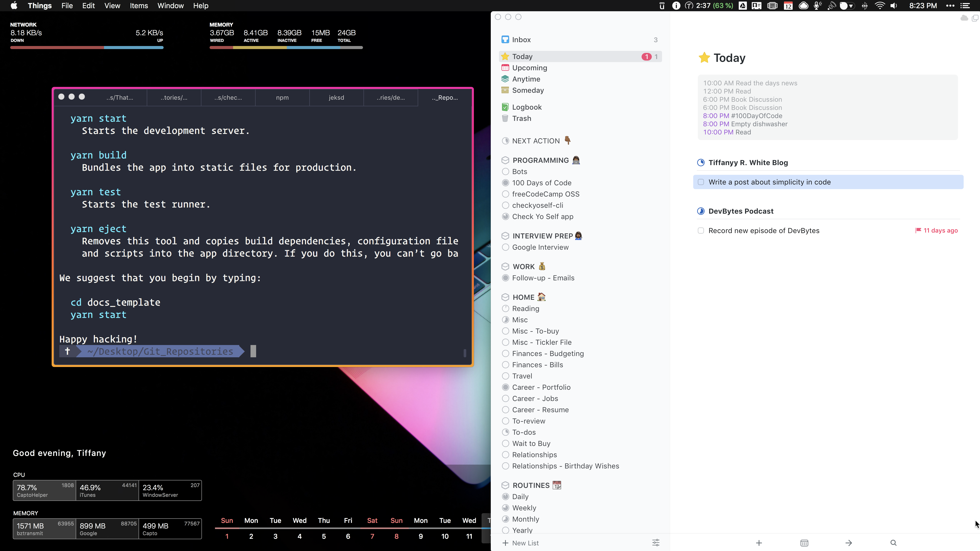Switch to the ..s/That... terminal tab
Viewport: 980px width, 551px height.
coord(120,98)
